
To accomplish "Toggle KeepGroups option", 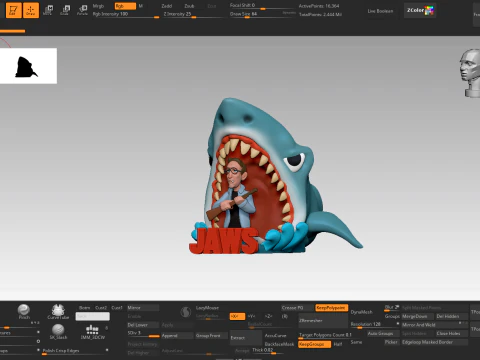I will click(314, 344).
